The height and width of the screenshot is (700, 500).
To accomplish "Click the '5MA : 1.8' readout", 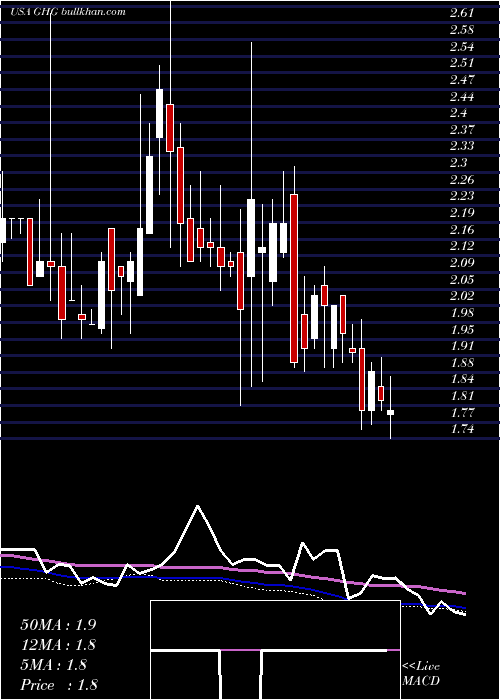I will (x=54, y=665).
